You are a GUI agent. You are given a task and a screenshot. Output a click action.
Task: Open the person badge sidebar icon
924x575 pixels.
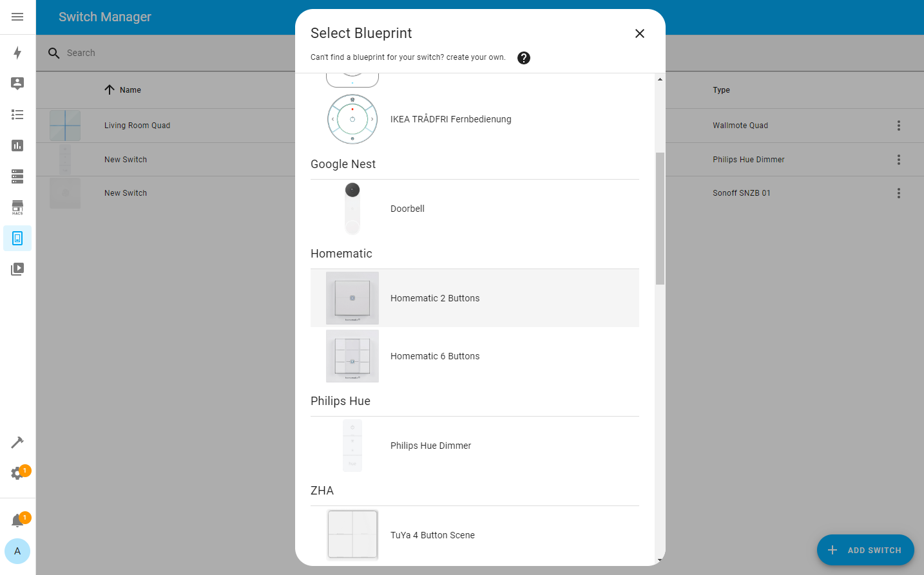coord(17,83)
